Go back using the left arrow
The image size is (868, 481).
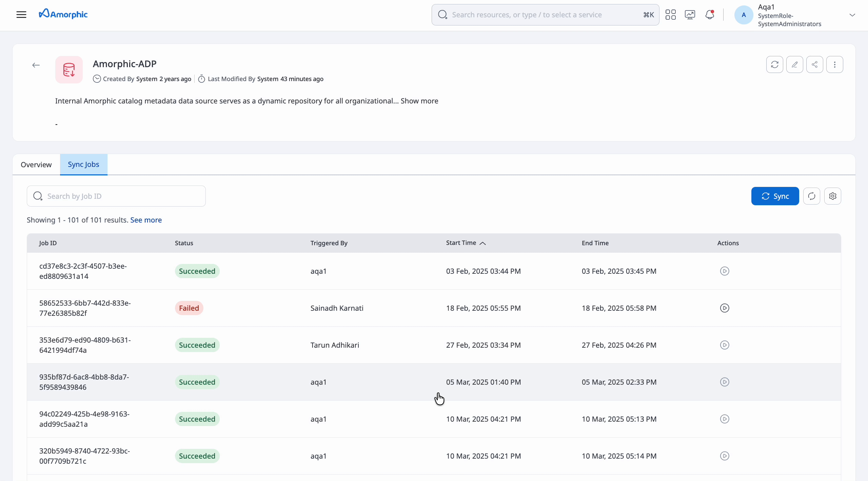[36, 65]
